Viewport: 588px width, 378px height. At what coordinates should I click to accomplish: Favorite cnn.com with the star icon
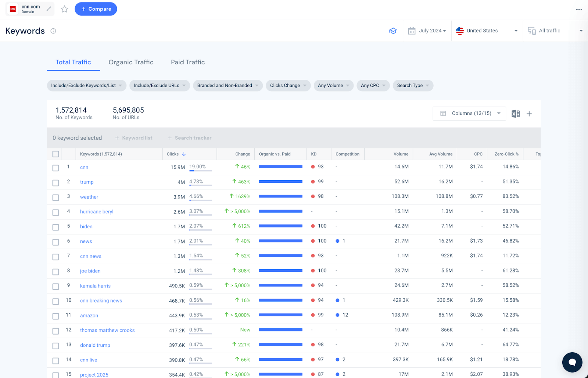click(65, 9)
